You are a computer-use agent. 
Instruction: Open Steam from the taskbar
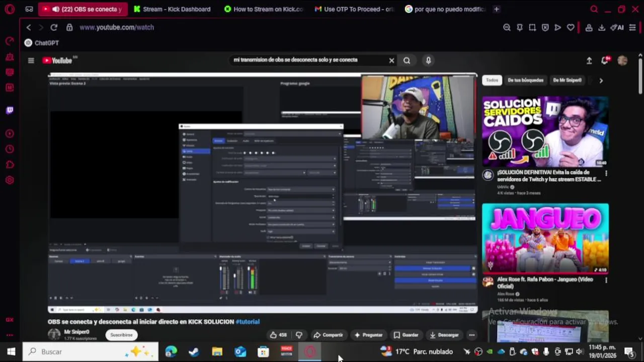coord(194,352)
